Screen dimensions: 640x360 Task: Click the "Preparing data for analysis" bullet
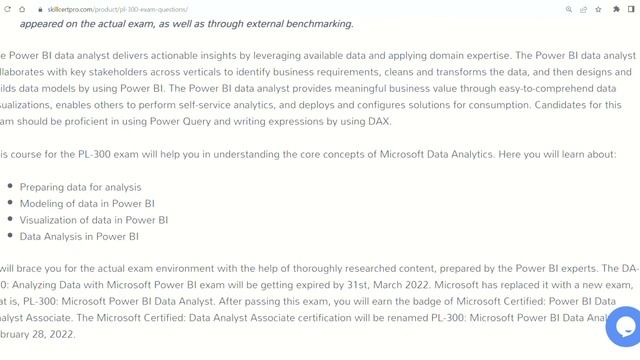(80, 187)
